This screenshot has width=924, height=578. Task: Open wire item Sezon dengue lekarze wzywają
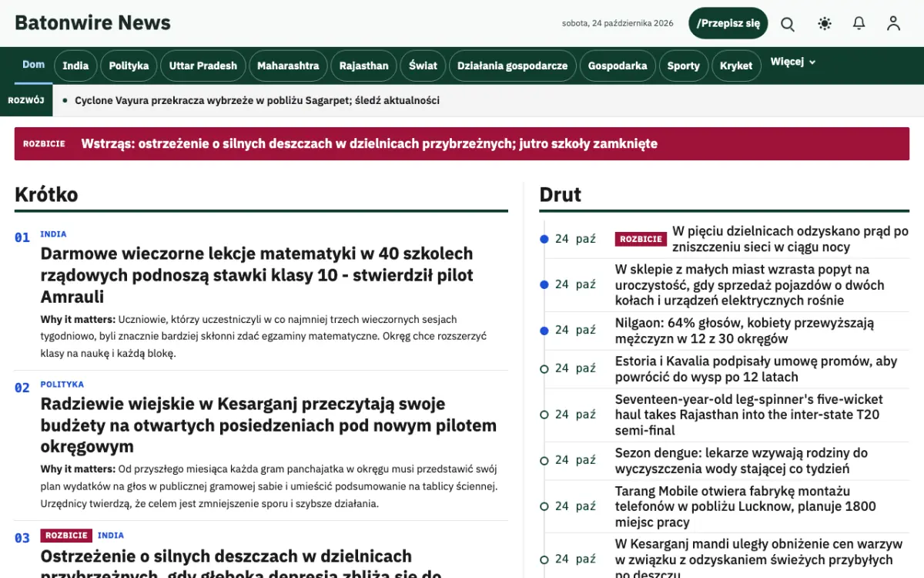[x=742, y=460]
